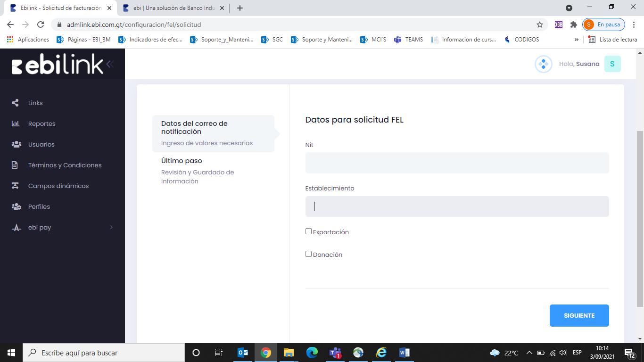Viewport: 644px width, 362px height.
Task: Open Windows Start menu
Action: click(x=11, y=353)
